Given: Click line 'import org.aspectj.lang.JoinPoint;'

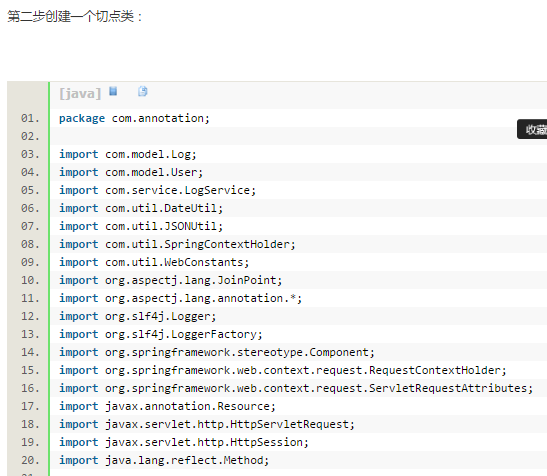Looking at the screenshot, I should tap(171, 280).
